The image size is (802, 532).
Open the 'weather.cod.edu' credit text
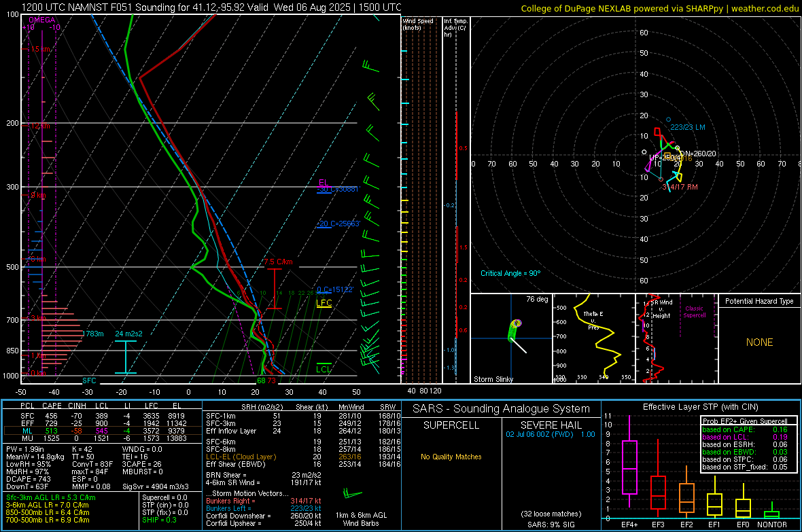point(765,8)
